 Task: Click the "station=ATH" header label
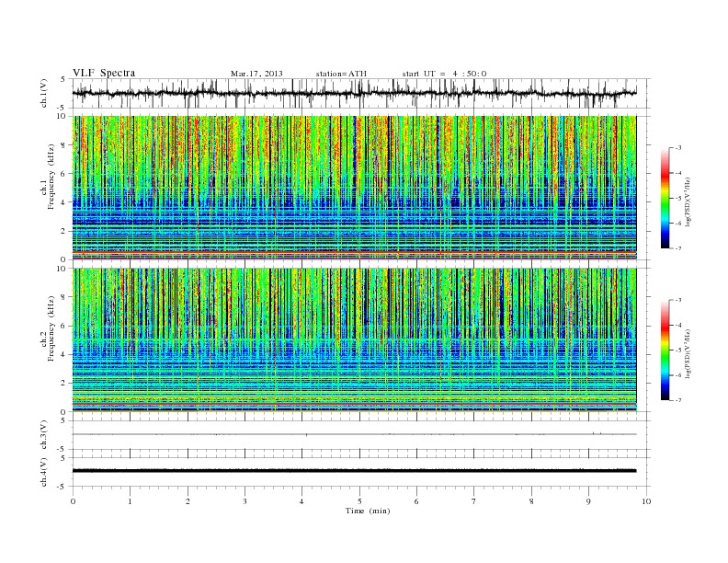tap(341, 74)
